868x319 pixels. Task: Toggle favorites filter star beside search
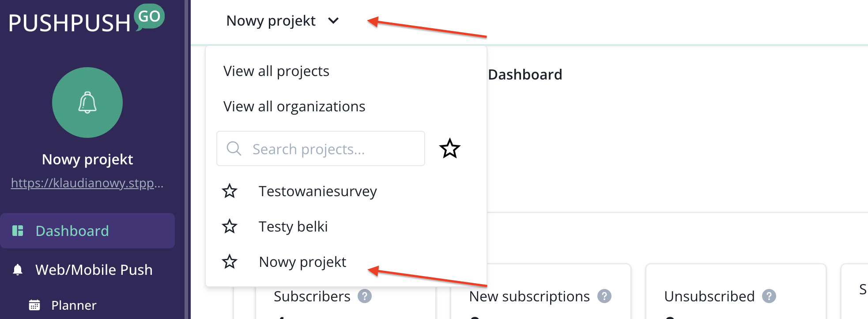pos(450,148)
